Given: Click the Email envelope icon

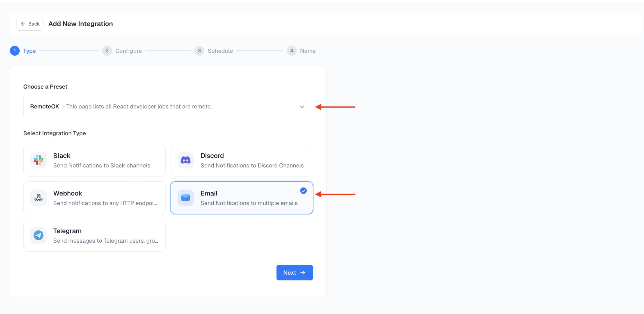Looking at the screenshot, I should 186,198.
